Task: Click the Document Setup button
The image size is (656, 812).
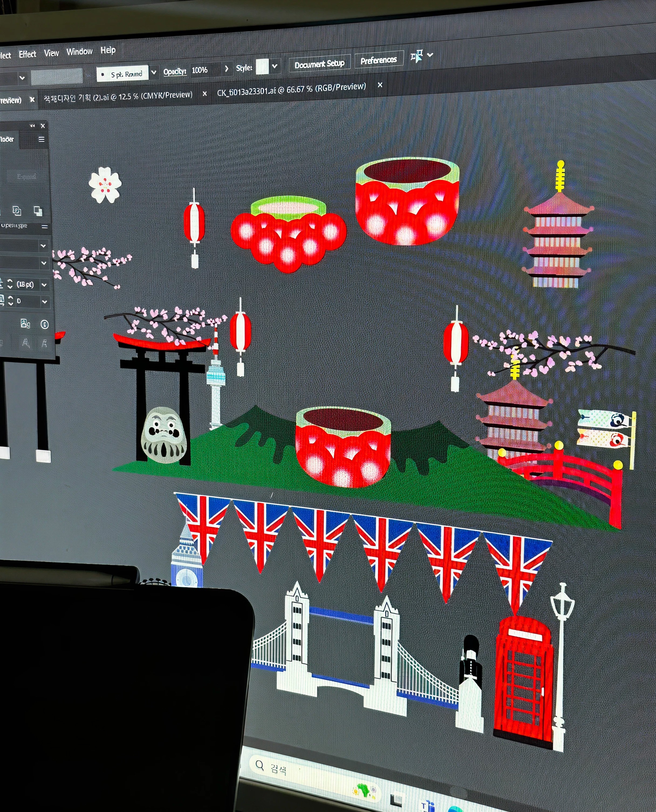Action: point(319,64)
